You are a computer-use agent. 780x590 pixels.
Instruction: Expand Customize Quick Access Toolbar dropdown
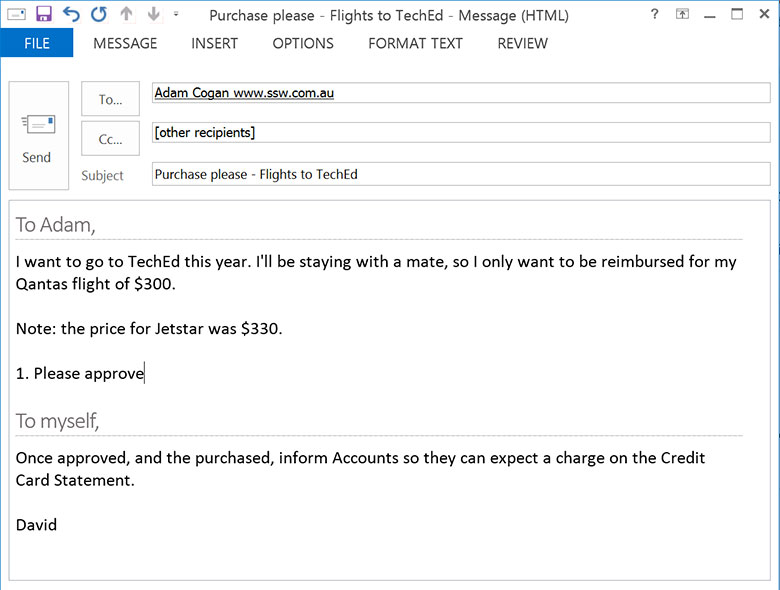click(x=176, y=15)
